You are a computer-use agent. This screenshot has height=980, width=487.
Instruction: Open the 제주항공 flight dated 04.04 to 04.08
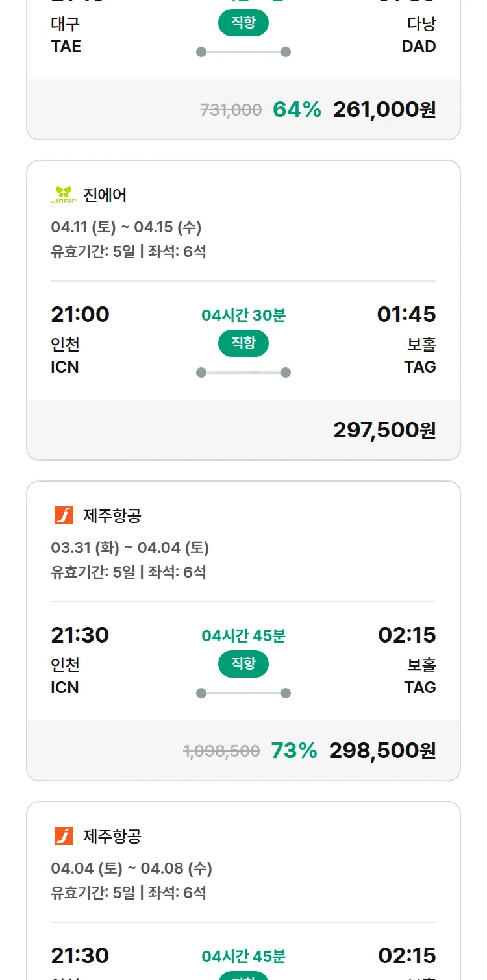pos(112,837)
